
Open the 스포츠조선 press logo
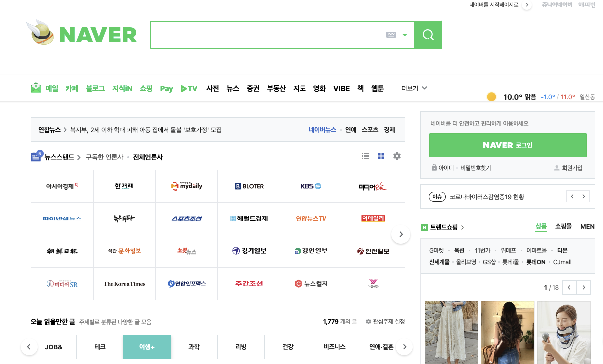point(187,218)
